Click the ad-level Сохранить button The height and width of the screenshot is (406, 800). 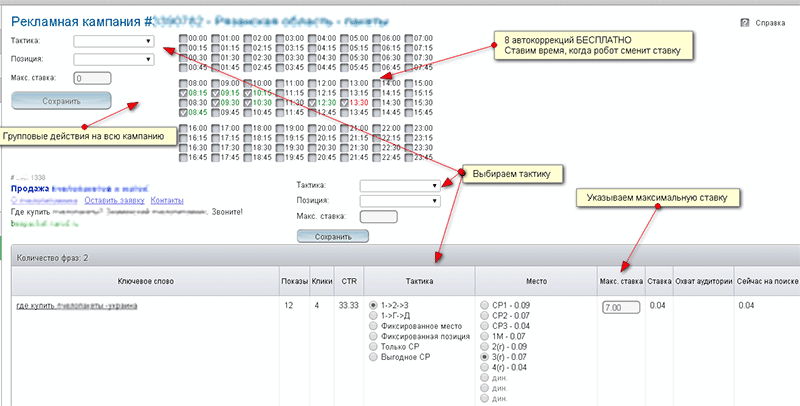[x=333, y=237]
